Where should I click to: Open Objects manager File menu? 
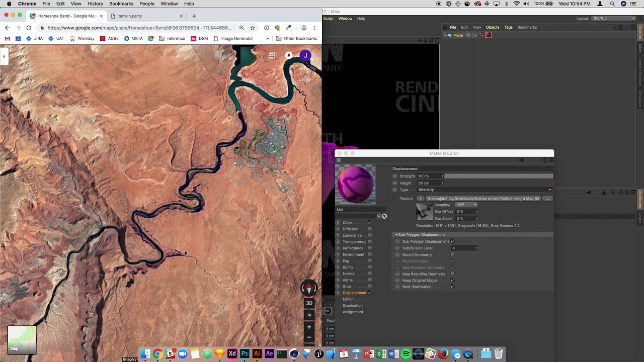click(x=453, y=27)
